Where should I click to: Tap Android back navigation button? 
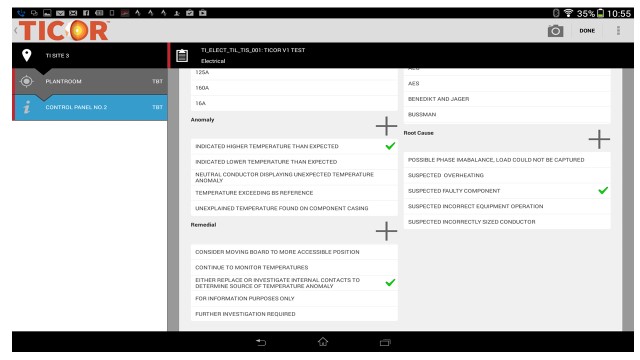pos(261,342)
